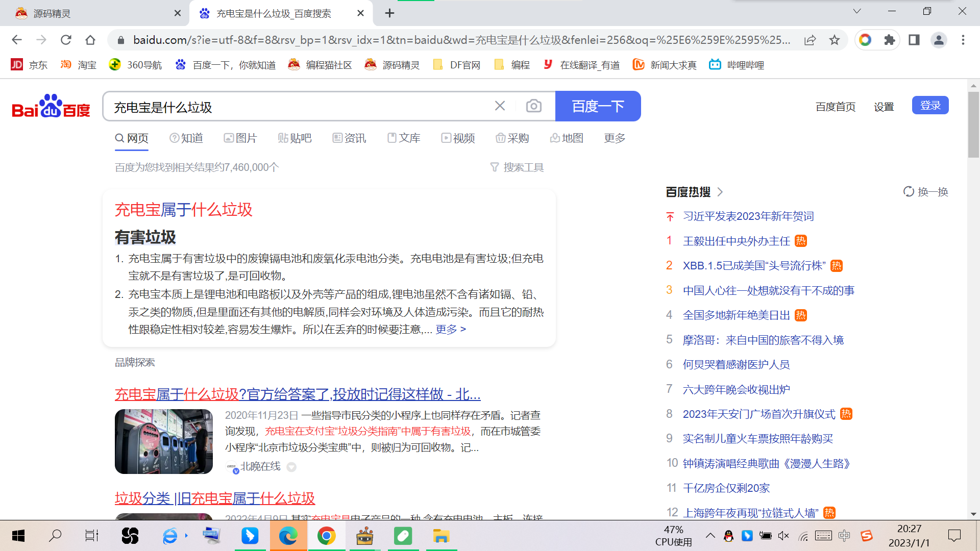Go to the browser home page
This screenshot has height=551, width=980.
point(90,40)
